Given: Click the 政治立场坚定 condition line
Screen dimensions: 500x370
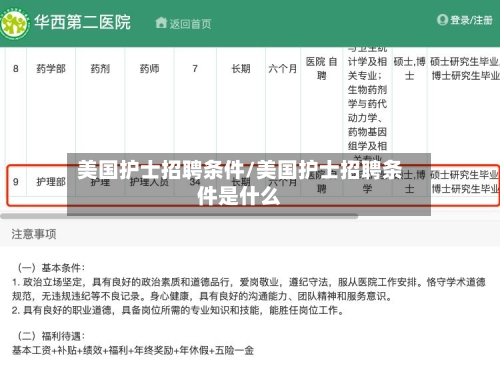Looking at the screenshot, I should (249, 289).
